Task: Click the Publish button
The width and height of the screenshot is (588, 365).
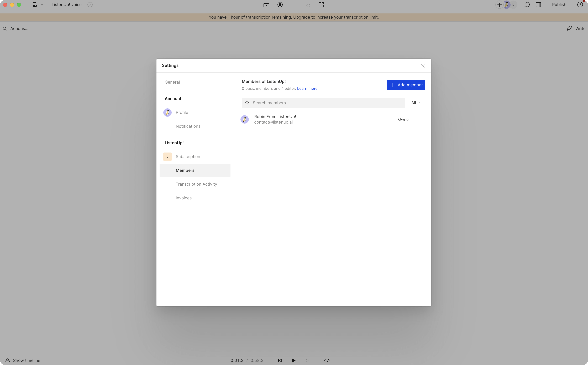Action: click(559, 5)
